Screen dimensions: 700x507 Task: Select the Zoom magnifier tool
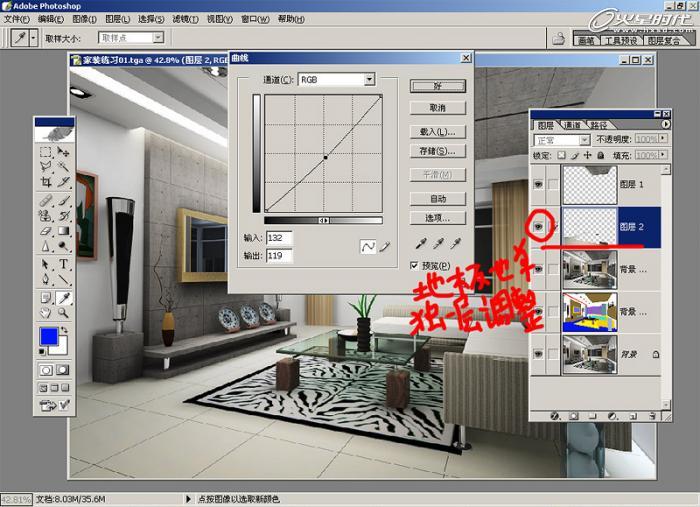(63, 313)
